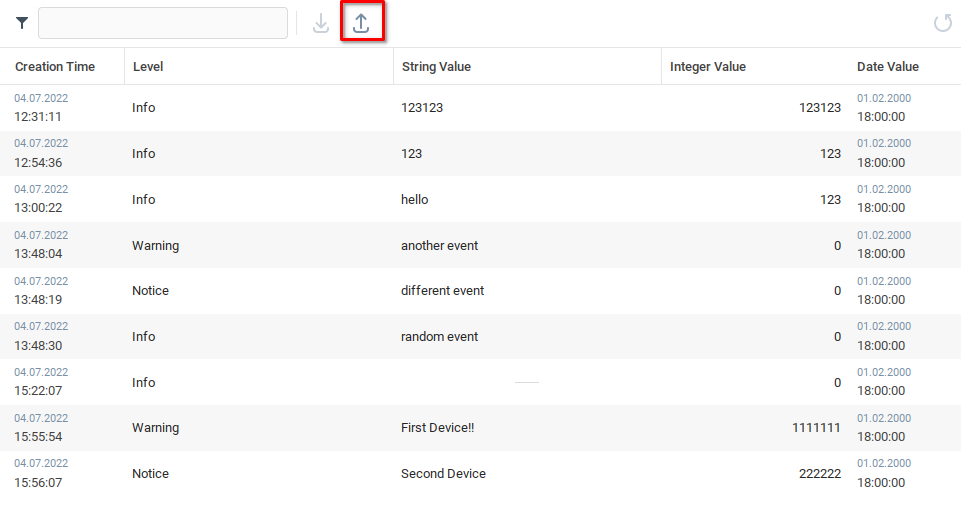Click the String Value column header

pyautogui.click(x=436, y=67)
